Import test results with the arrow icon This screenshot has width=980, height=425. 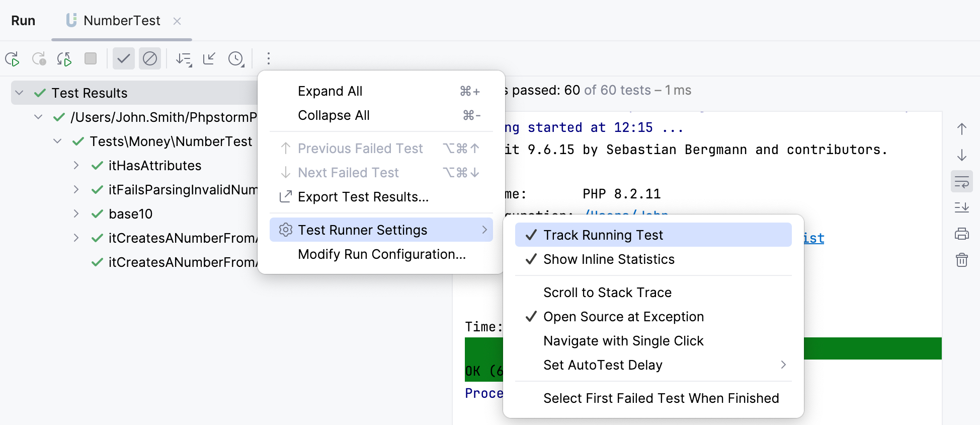pos(209,59)
